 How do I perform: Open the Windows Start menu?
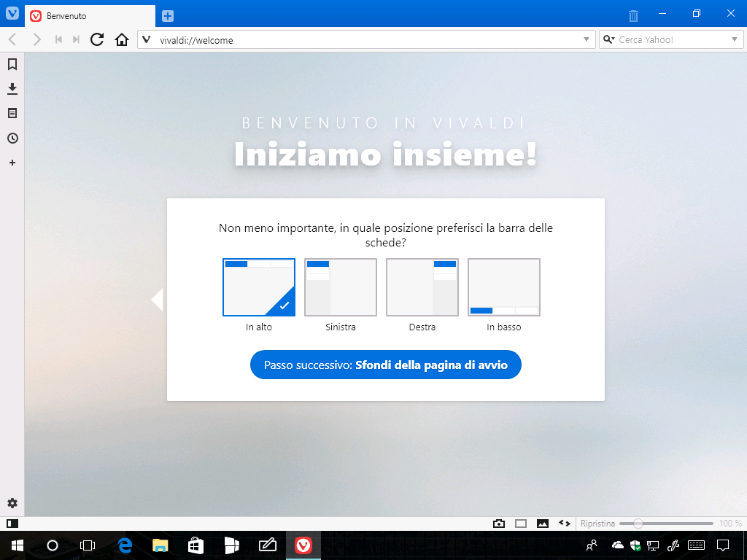(18, 545)
